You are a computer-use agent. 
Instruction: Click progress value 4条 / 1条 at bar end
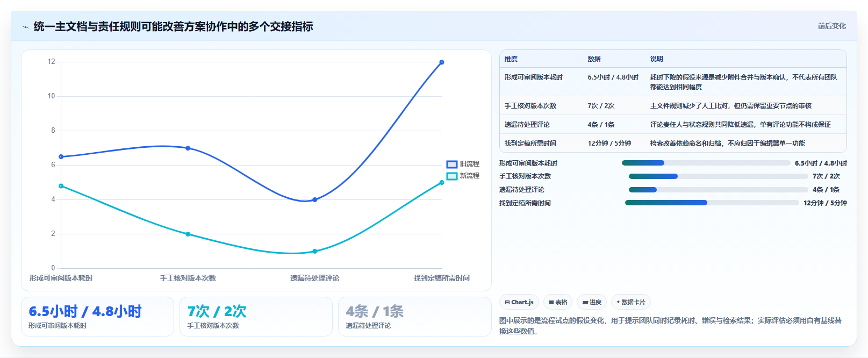pyautogui.click(x=826, y=190)
